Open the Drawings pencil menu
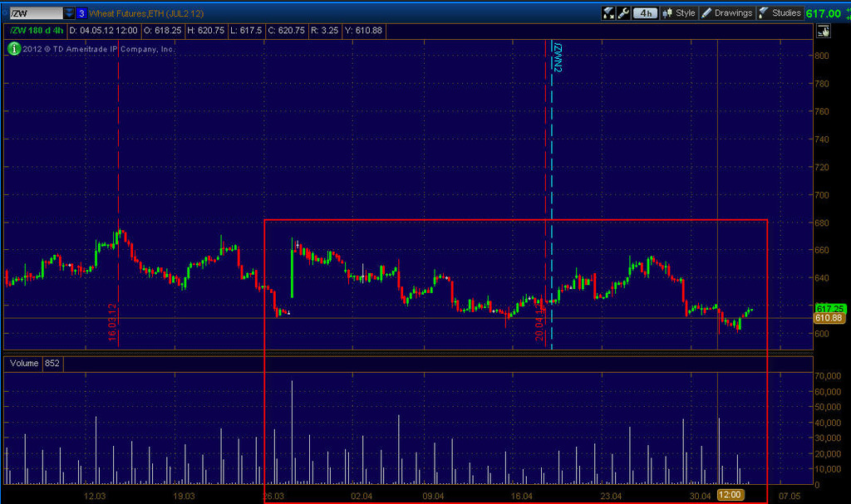The width and height of the screenshot is (851, 504). point(726,13)
